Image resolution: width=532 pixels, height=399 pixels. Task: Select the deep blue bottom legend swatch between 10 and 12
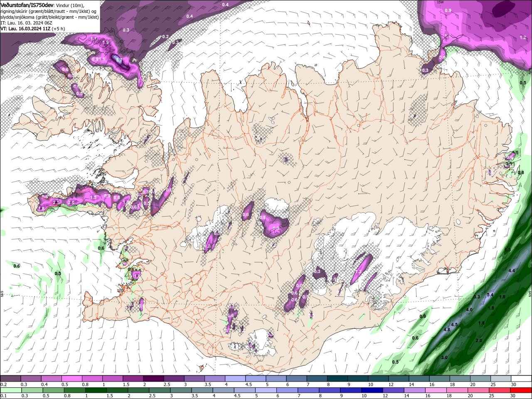coord(372,390)
